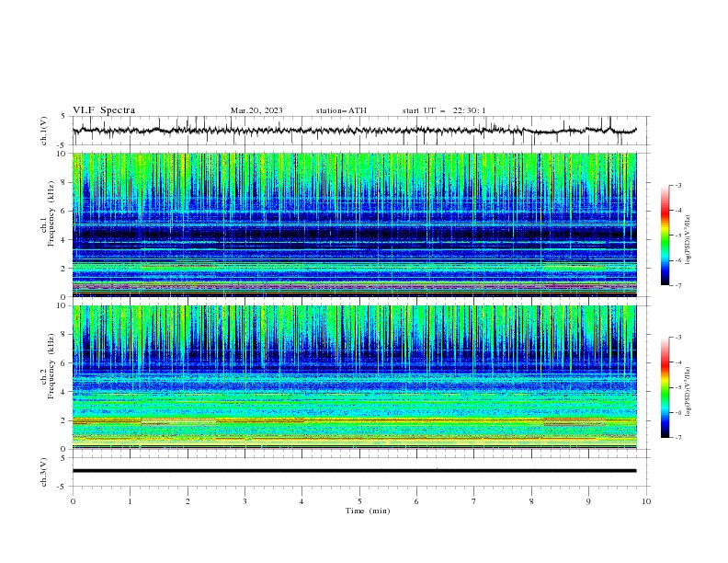
Task: Click the "-3" tick on ch.2 colorbar
Action: tap(678, 338)
